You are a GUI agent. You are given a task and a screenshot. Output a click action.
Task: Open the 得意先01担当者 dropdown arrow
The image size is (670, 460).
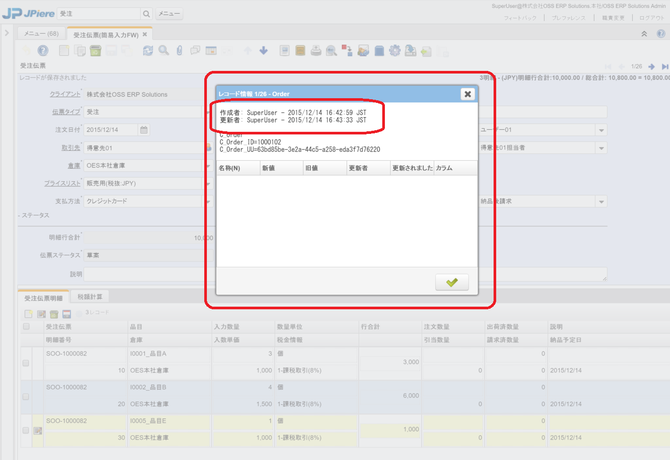coord(601,148)
